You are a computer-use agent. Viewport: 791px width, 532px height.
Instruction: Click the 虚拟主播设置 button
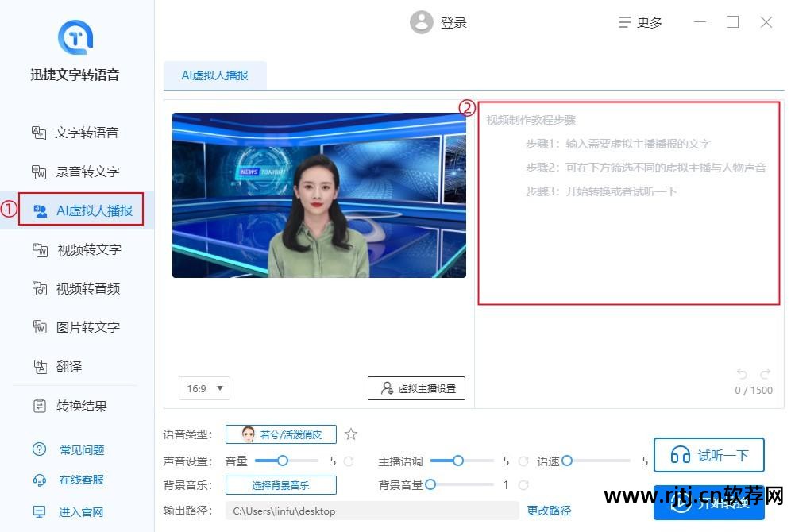tap(416, 388)
